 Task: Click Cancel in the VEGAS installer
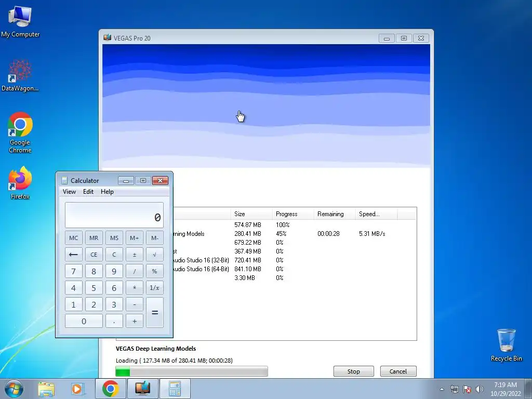pyautogui.click(x=398, y=371)
